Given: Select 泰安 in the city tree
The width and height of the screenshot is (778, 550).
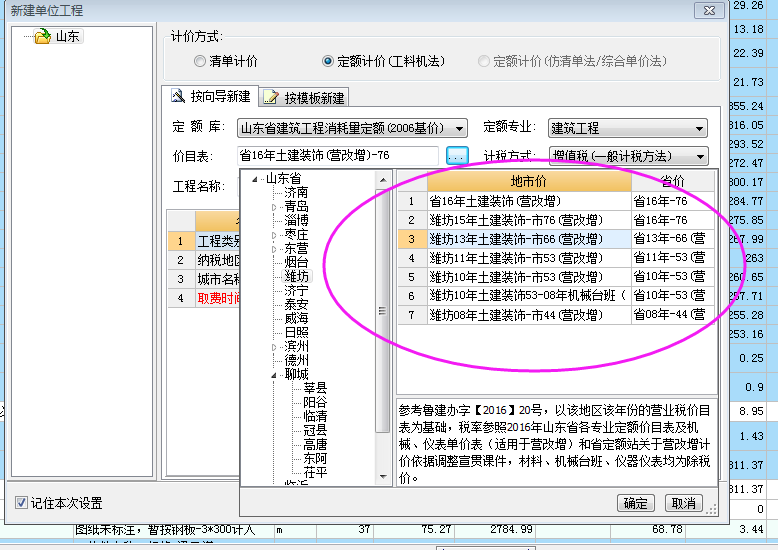Looking at the screenshot, I should (x=296, y=304).
